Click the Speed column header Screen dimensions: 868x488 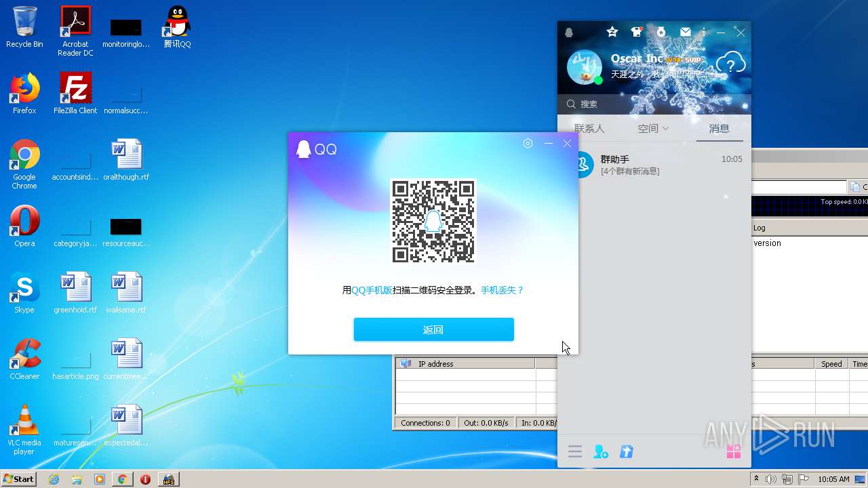831,364
